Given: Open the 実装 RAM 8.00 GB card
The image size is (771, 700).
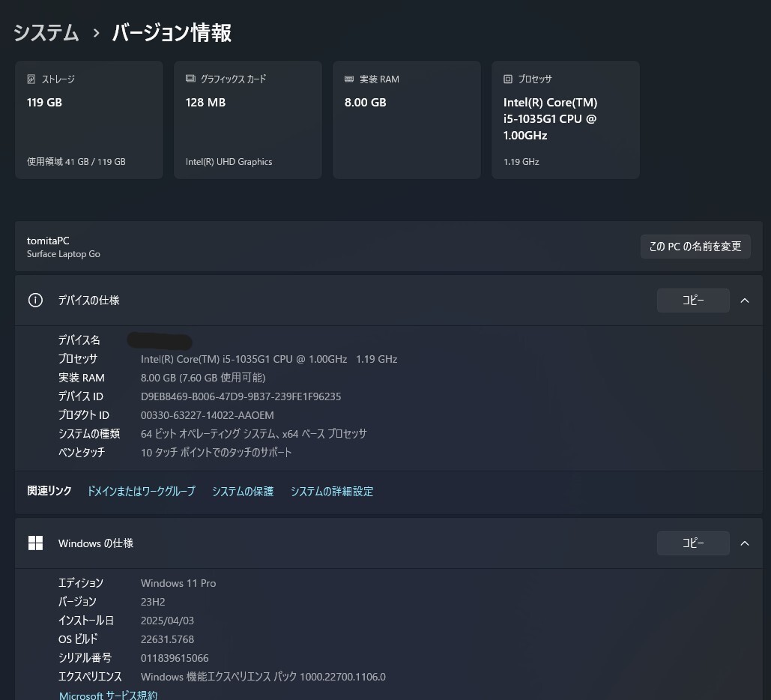Looking at the screenshot, I should [x=407, y=119].
